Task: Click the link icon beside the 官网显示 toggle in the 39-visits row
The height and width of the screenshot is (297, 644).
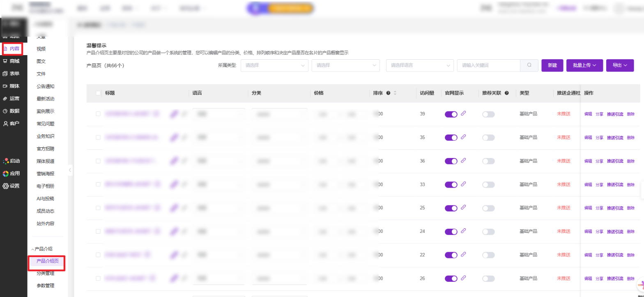Action: point(463,114)
